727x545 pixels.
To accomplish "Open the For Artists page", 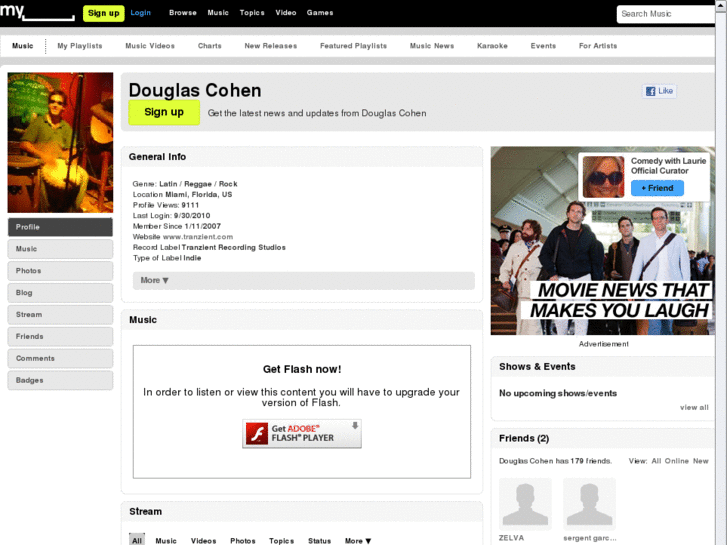I will (598, 46).
